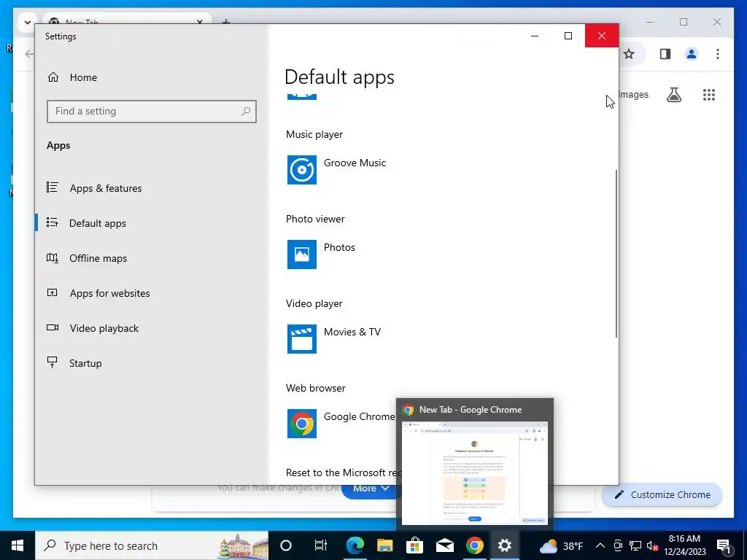
Task: Change Google Chrome default web browser
Action: pyautogui.click(x=341, y=424)
